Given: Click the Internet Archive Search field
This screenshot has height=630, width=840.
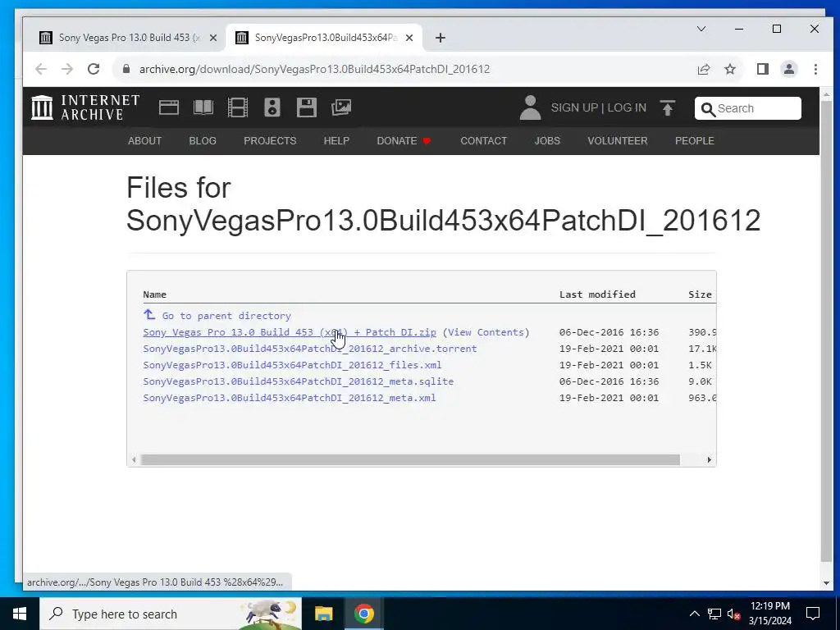Looking at the screenshot, I should point(748,109).
